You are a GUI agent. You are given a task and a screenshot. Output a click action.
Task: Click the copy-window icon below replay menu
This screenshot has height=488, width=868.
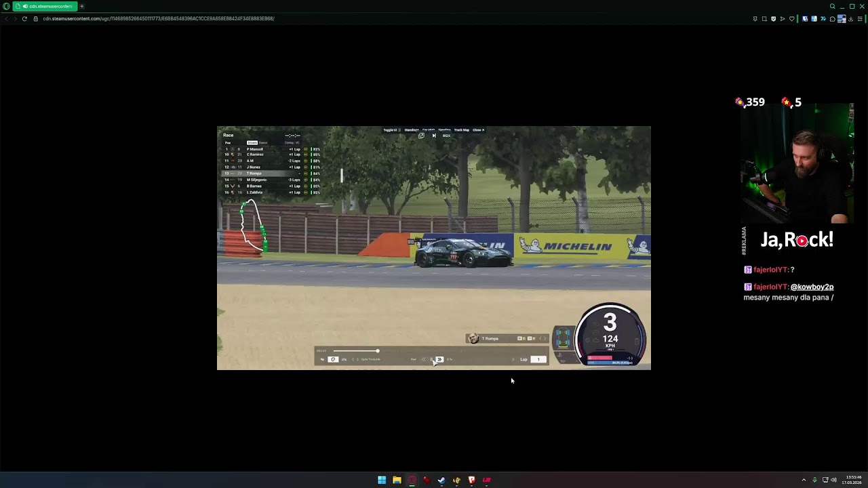pos(421,136)
